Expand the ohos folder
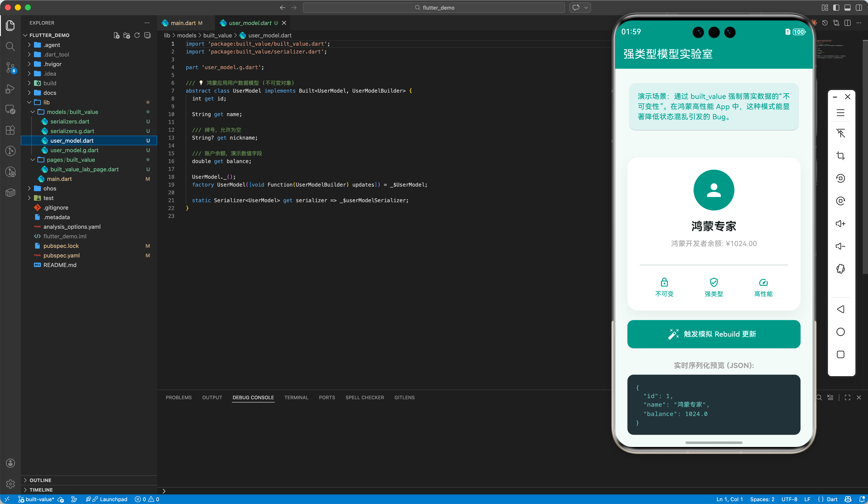 tap(50, 188)
